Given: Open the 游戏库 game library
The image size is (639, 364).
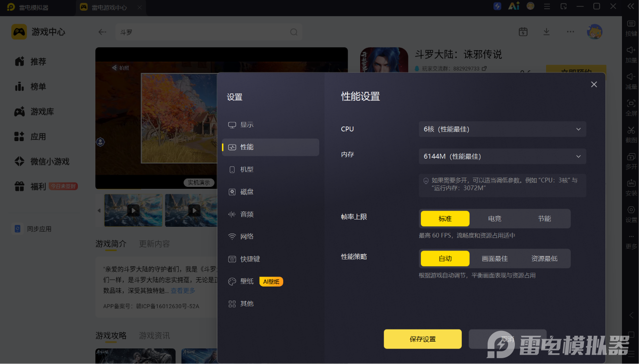Looking at the screenshot, I should pos(34,111).
